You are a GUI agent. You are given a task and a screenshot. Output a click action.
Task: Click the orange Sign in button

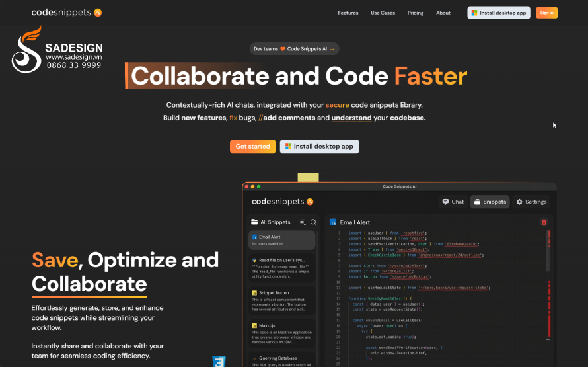[546, 13]
